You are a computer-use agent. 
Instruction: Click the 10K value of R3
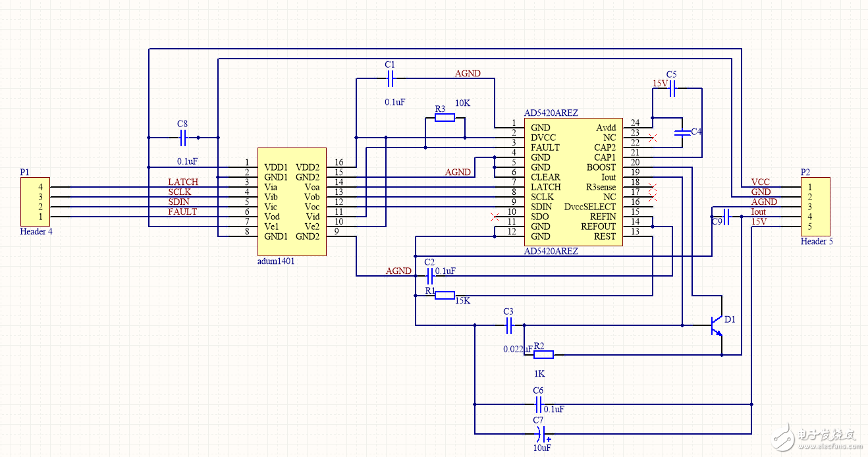click(x=463, y=103)
